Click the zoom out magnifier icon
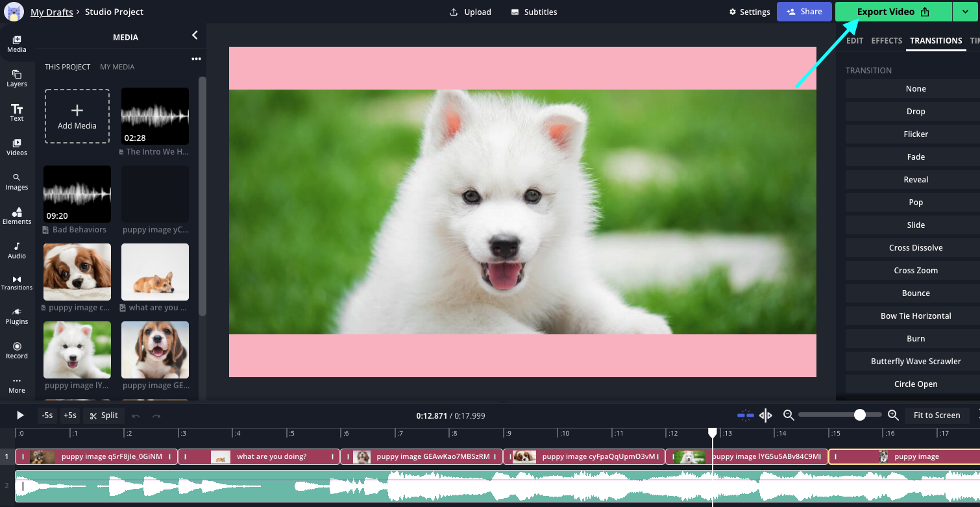980x507 pixels. click(x=789, y=415)
